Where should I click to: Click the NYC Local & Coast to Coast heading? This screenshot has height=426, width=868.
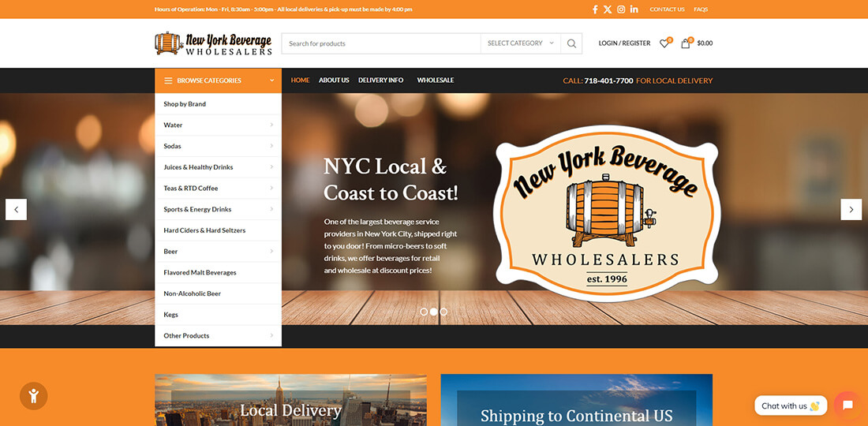[391, 180]
